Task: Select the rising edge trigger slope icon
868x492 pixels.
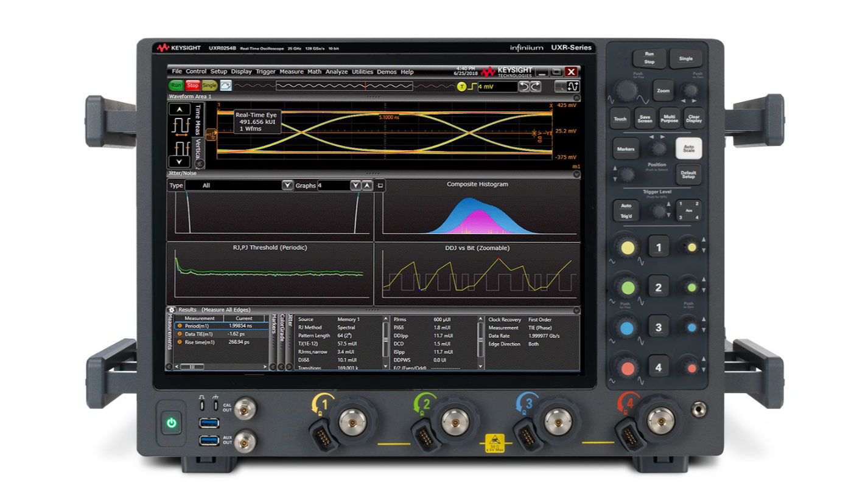Action: tap(472, 87)
